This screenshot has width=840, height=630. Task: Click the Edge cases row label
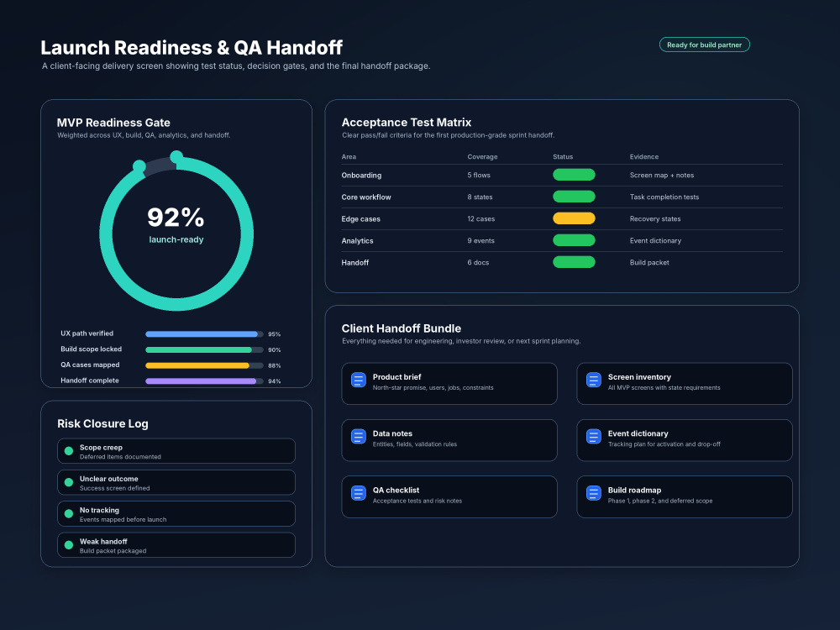click(x=360, y=219)
